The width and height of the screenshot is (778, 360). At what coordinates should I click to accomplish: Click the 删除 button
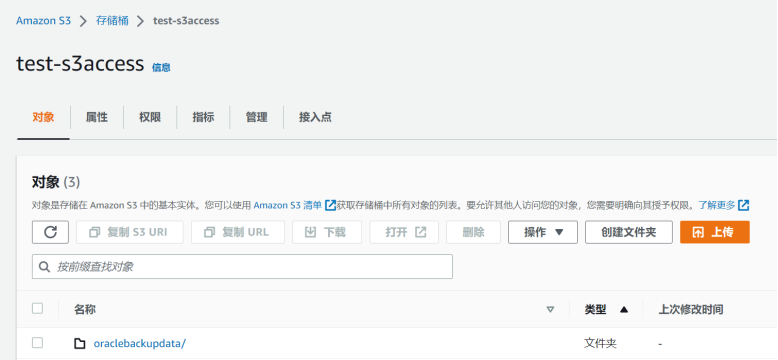click(x=473, y=232)
